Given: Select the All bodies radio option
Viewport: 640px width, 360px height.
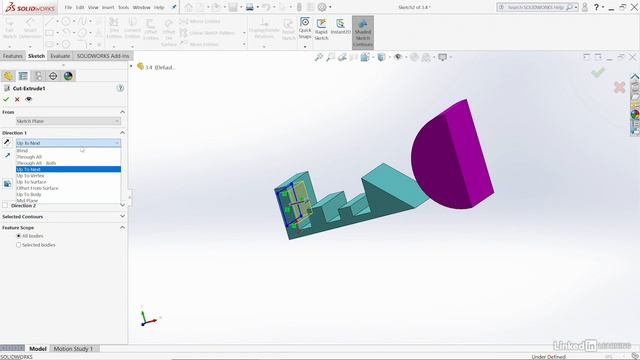Looking at the screenshot, I should click(18, 236).
